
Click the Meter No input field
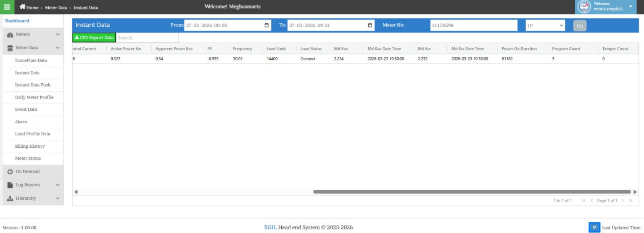[473, 25]
